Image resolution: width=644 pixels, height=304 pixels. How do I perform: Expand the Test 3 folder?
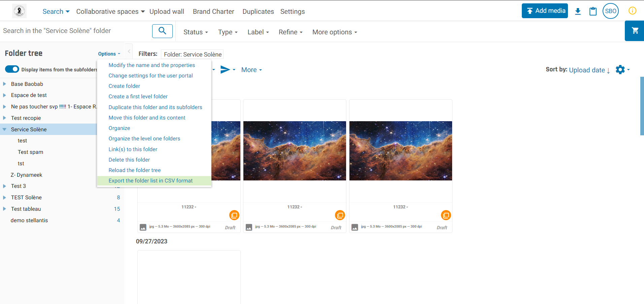tap(4, 186)
